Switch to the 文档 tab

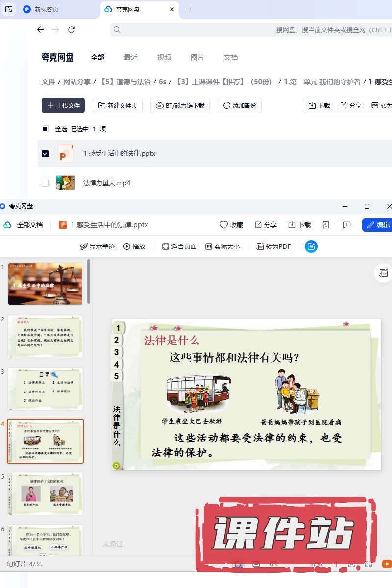231,57
